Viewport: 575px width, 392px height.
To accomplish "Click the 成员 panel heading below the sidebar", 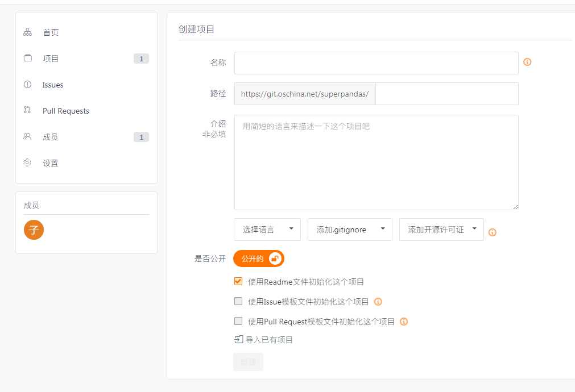I will pyautogui.click(x=31, y=205).
